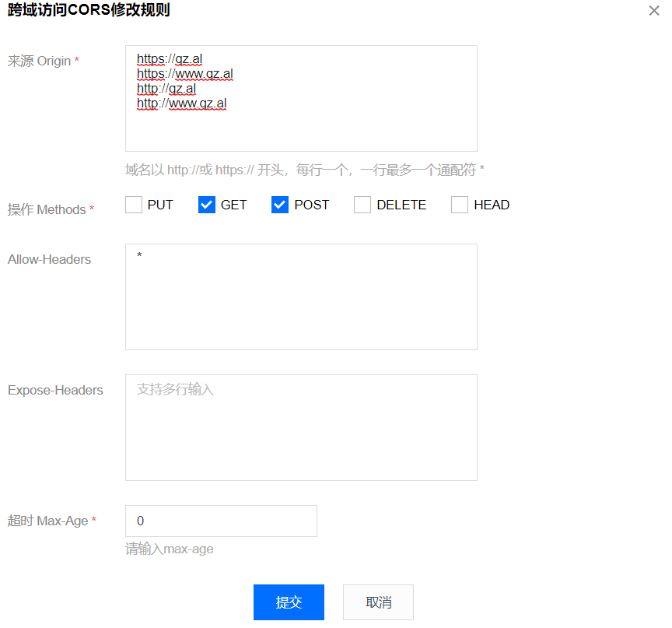Click the Expose-Headers field label
This screenshot has width=672, height=628.
coord(55,390)
